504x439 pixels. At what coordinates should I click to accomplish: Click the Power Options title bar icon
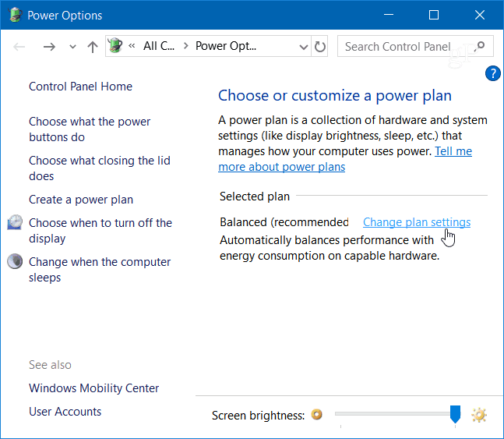(15, 15)
